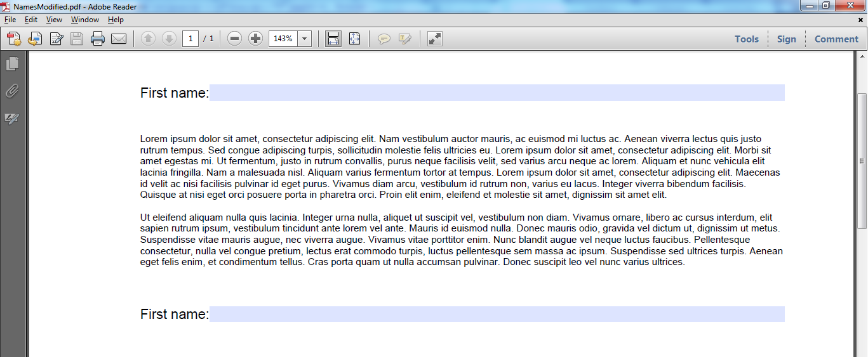The image size is (868, 357).
Task: Open the View menu
Action: 54,20
